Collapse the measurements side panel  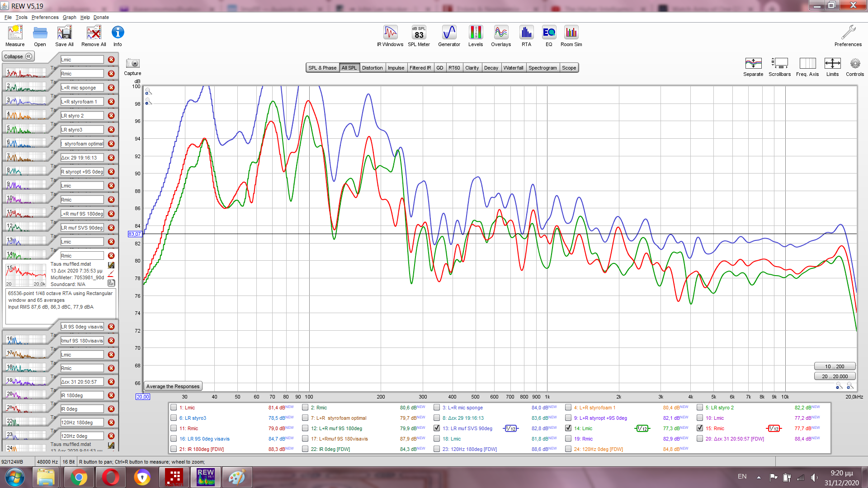pyautogui.click(x=18, y=56)
